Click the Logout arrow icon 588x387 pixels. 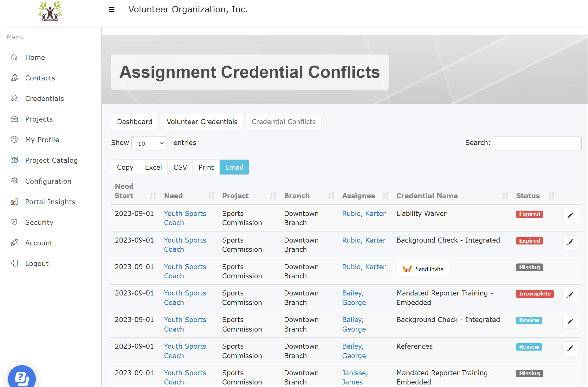[x=14, y=263]
